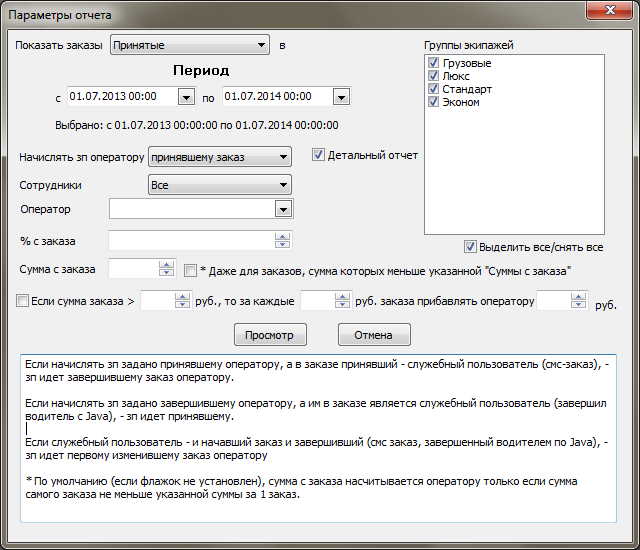Click the '% с заказа' input field

(x=191, y=240)
